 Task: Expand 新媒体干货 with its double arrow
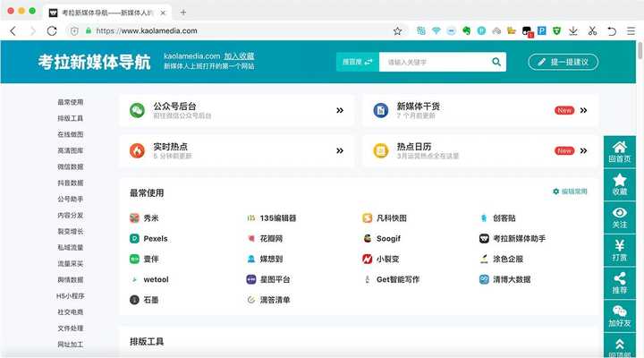(x=583, y=110)
